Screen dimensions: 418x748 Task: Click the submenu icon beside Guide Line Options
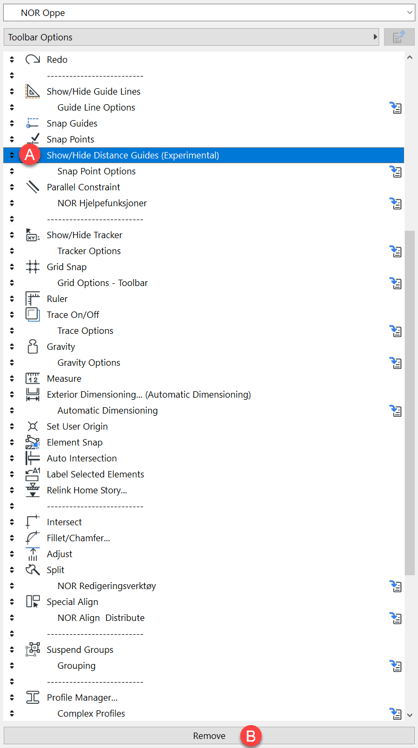coord(395,107)
